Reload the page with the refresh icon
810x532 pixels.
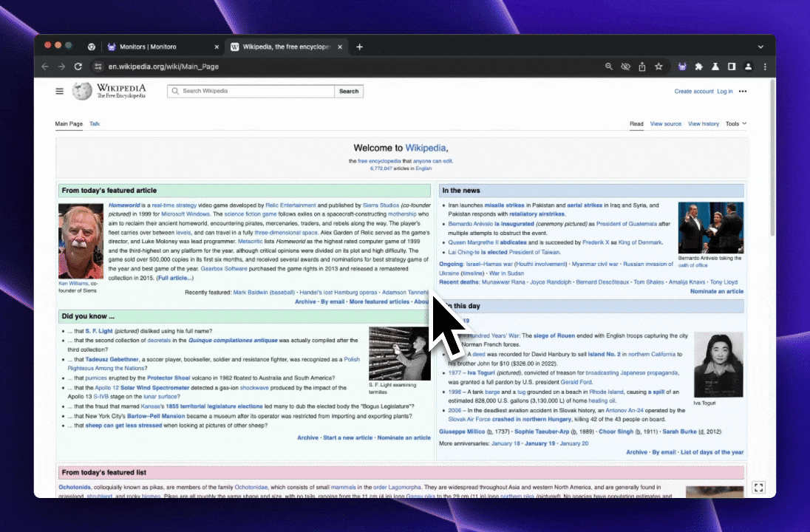coord(78,66)
